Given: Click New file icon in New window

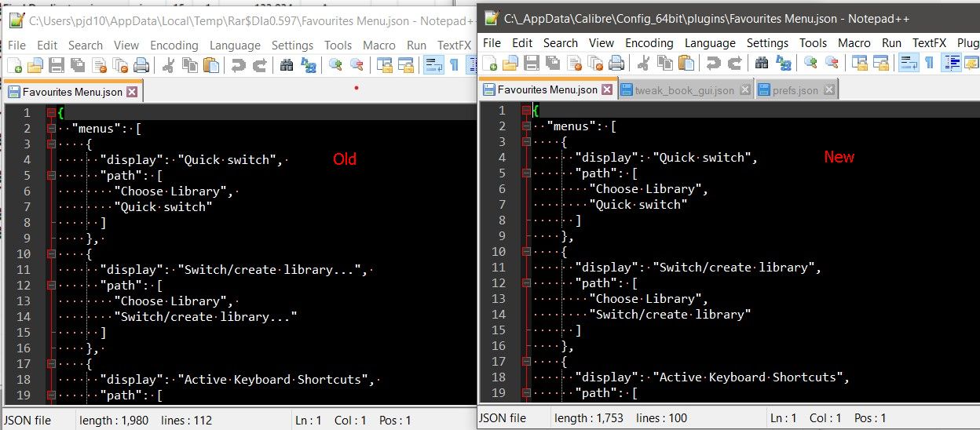Looking at the screenshot, I should 490,63.
